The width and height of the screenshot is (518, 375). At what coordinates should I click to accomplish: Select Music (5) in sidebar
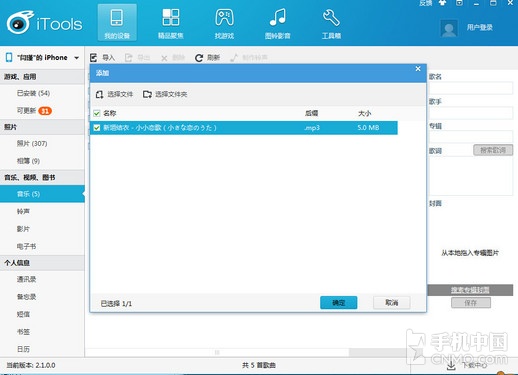42,194
